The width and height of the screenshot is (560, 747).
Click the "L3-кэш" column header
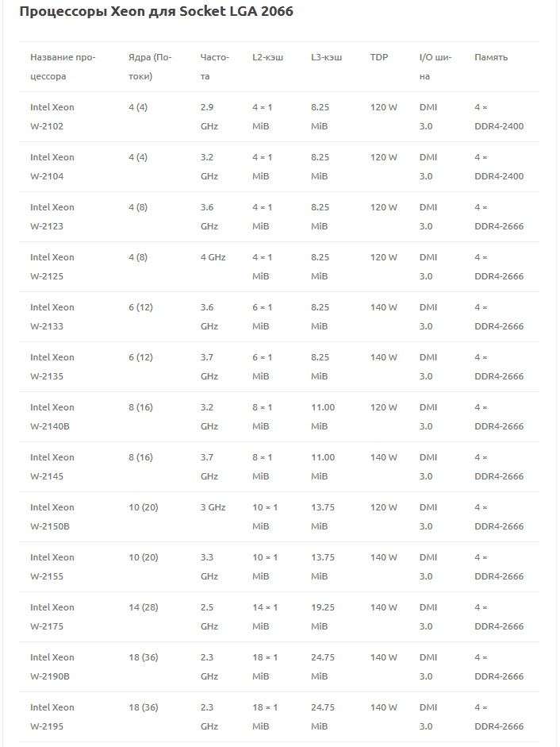[326, 57]
